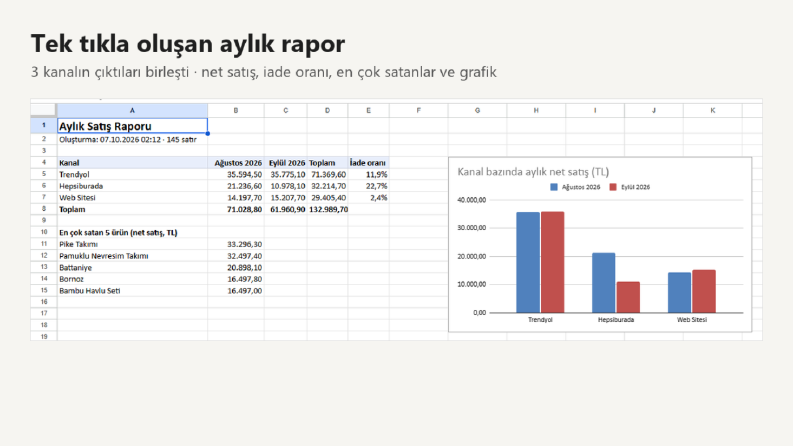The height and width of the screenshot is (446, 793).
Task: Click the value 21.236,60
Action: 236,186
